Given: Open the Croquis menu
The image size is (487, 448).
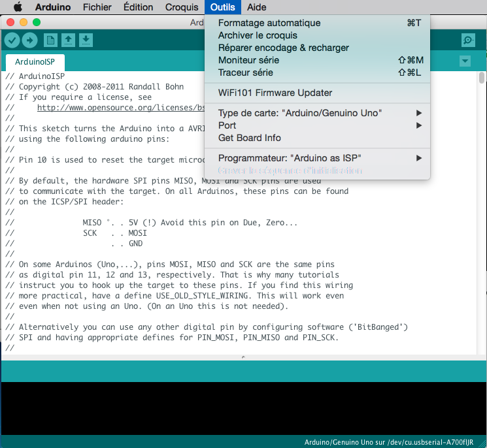Looking at the screenshot, I should 182,7.
